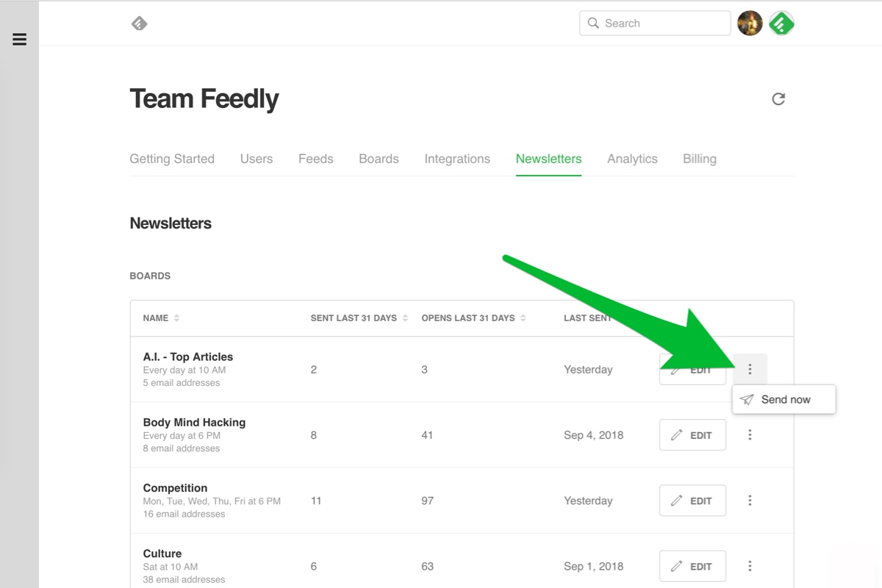The image size is (882, 588).
Task: Focus the Search input field
Action: (655, 24)
